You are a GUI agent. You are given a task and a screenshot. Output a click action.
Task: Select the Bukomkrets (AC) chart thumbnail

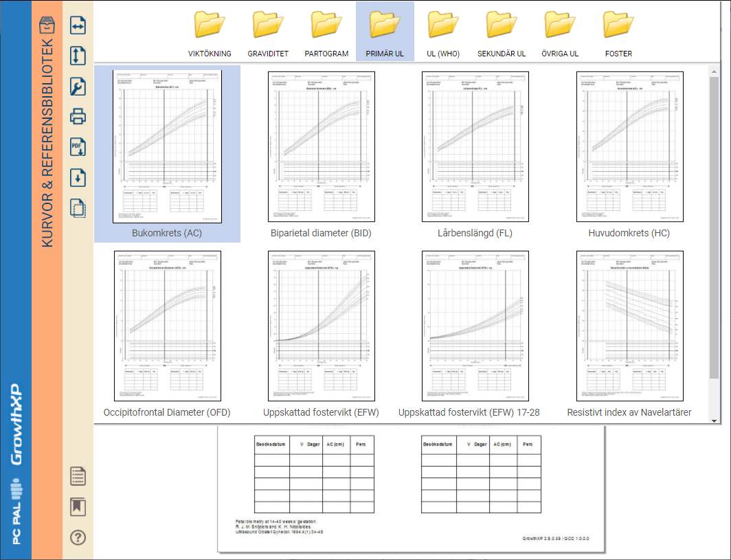click(x=168, y=147)
